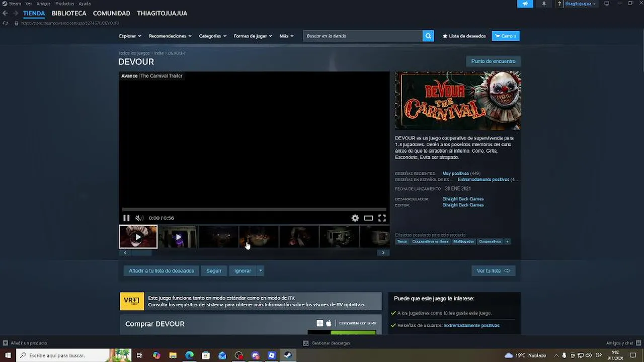Screen dimensions: 644x362
Task: Open Windows Start menu
Action: click(8, 355)
